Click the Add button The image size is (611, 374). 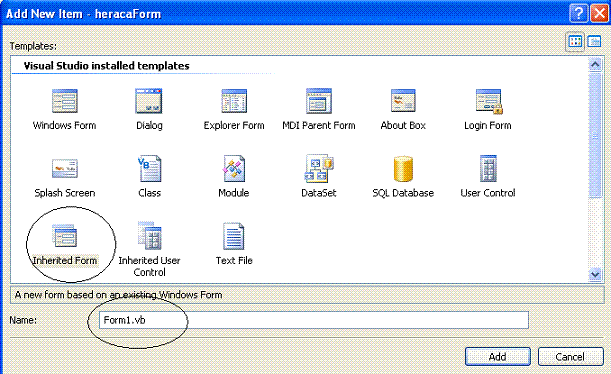(x=498, y=356)
